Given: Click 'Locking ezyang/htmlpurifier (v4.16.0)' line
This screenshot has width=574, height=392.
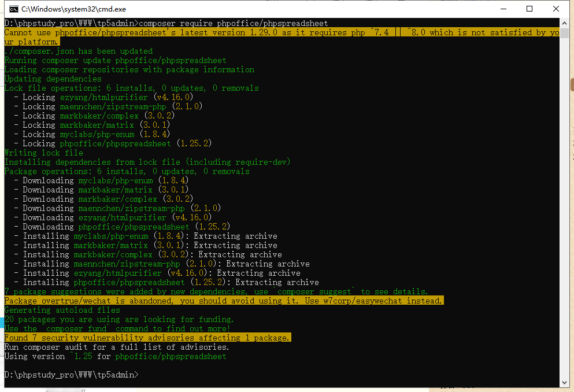Looking at the screenshot, I should (x=103, y=97).
